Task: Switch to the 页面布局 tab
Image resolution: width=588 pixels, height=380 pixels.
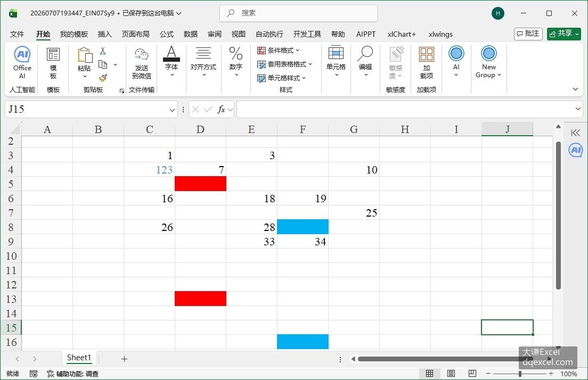Action: tap(135, 34)
